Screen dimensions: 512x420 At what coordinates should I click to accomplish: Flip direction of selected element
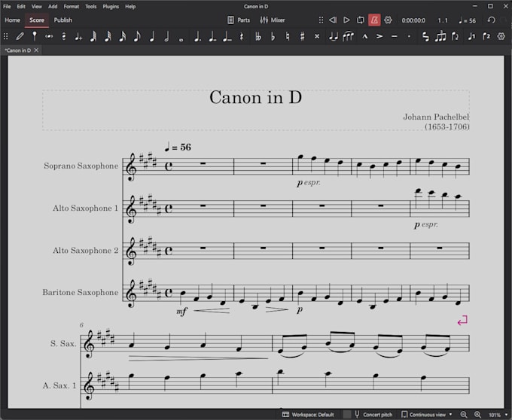[455, 37]
